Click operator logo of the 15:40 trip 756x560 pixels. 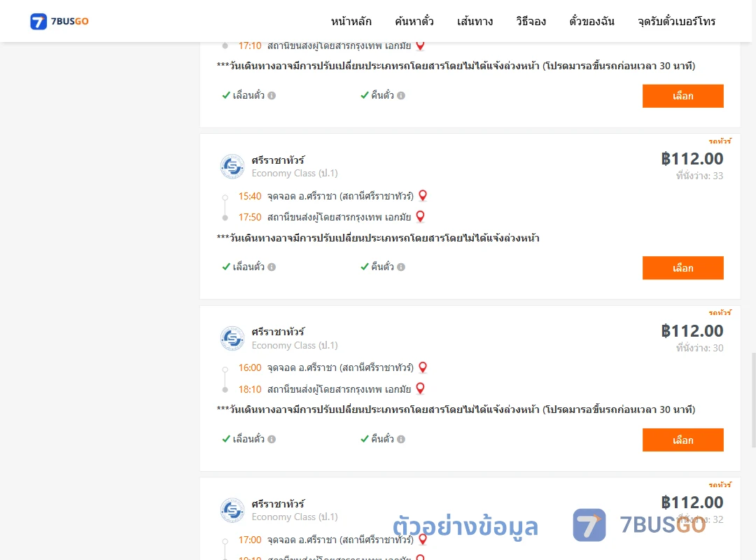pos(232,167)
